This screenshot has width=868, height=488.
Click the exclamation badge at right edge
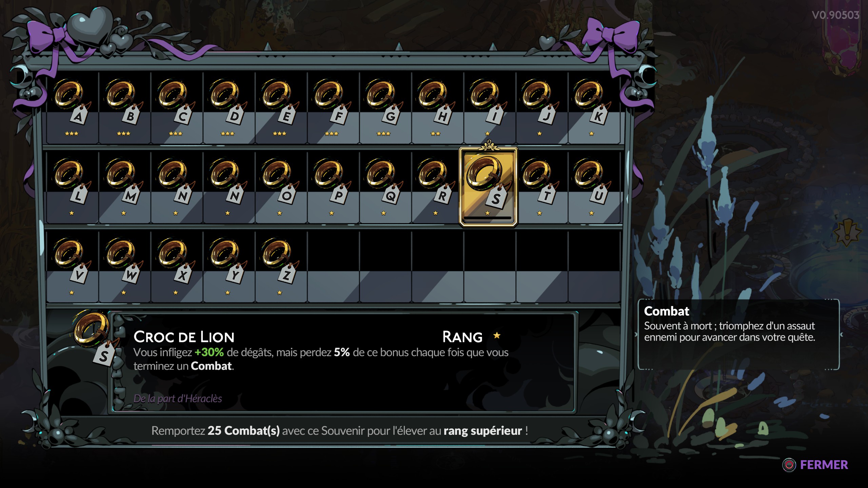(847, 232)
